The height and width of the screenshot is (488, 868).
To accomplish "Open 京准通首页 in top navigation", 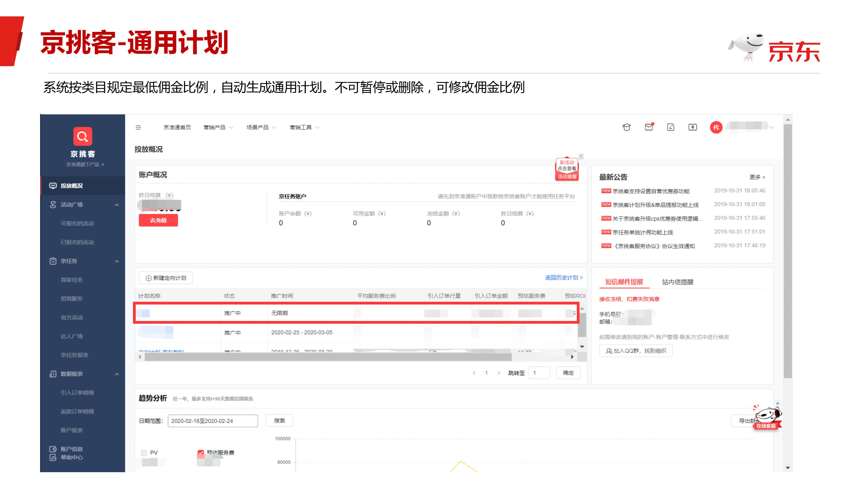I will [x=177, y=127].
